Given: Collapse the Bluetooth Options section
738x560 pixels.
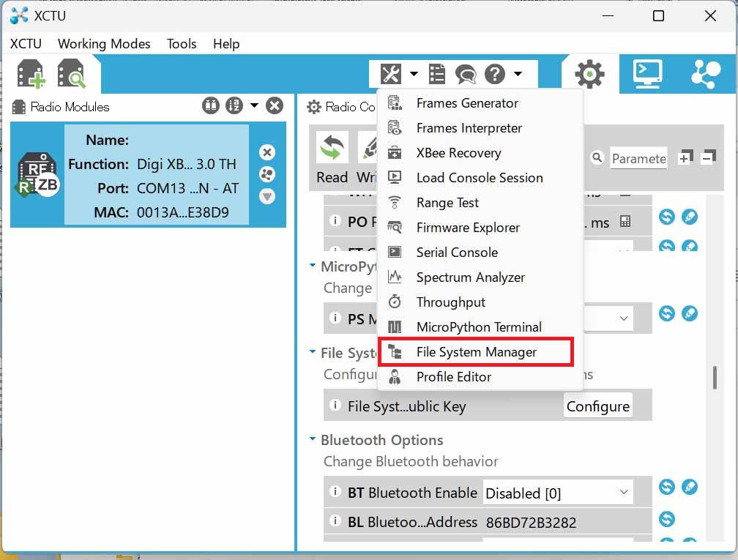Looking at the screenshot, I should [313, 439].
